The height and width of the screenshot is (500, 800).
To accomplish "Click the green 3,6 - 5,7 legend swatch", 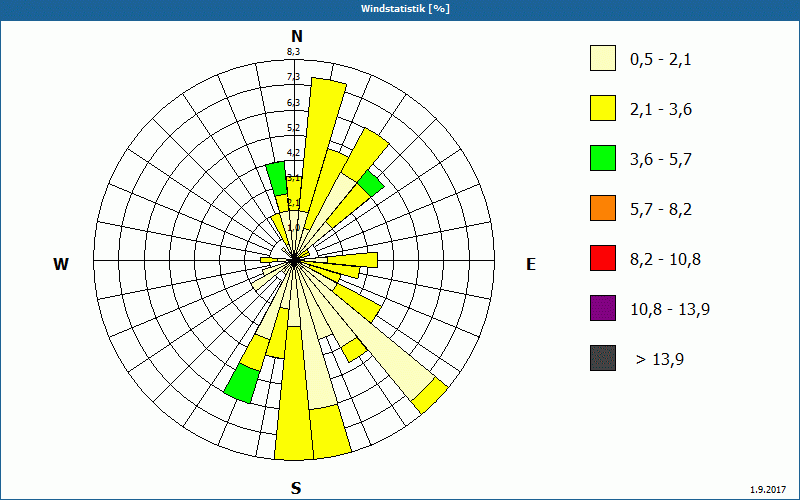I will [603, 158].
